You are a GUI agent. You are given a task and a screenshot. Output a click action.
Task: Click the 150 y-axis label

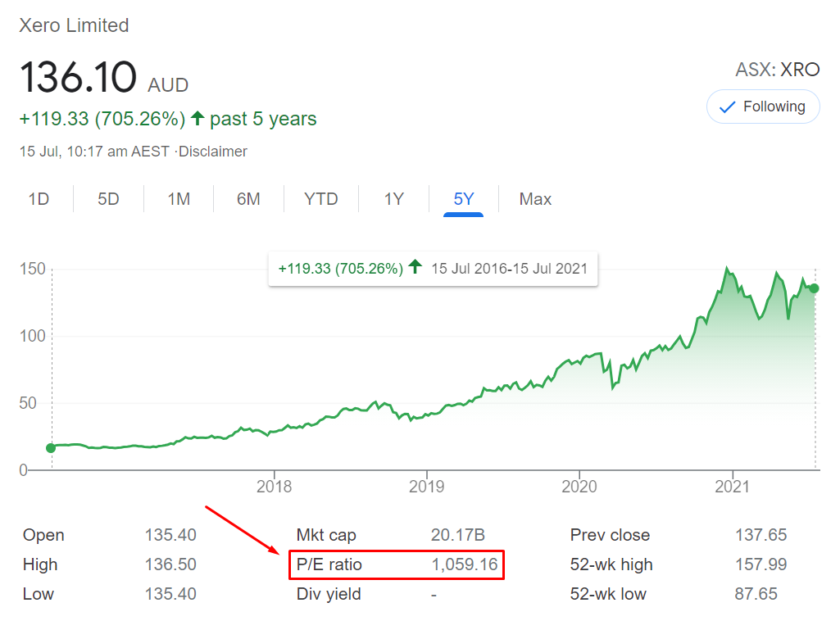coord(33,269)
